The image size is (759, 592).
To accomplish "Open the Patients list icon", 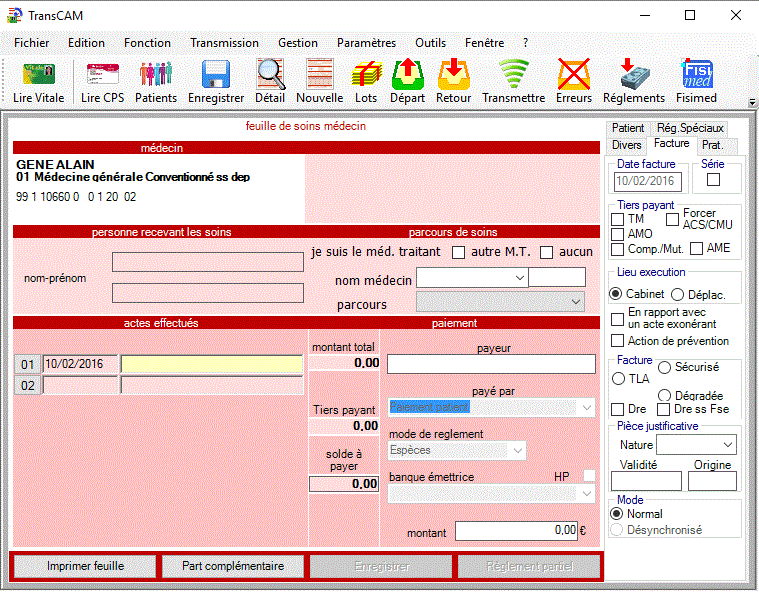I will tap(156, 74).
